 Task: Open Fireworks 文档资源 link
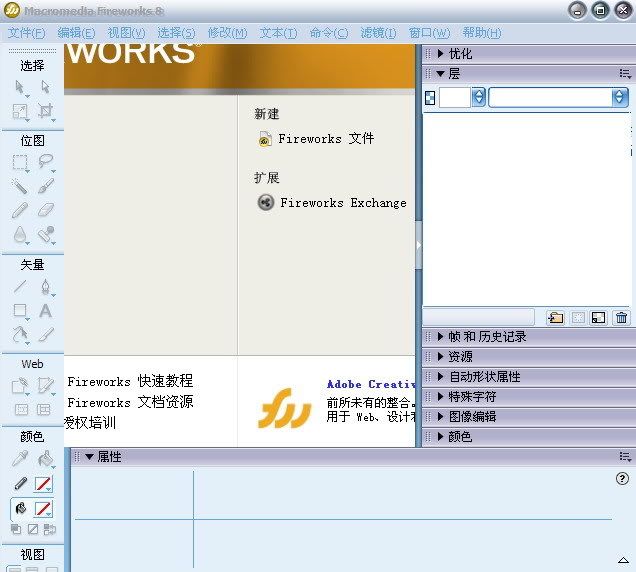click(x=130, y=402)
